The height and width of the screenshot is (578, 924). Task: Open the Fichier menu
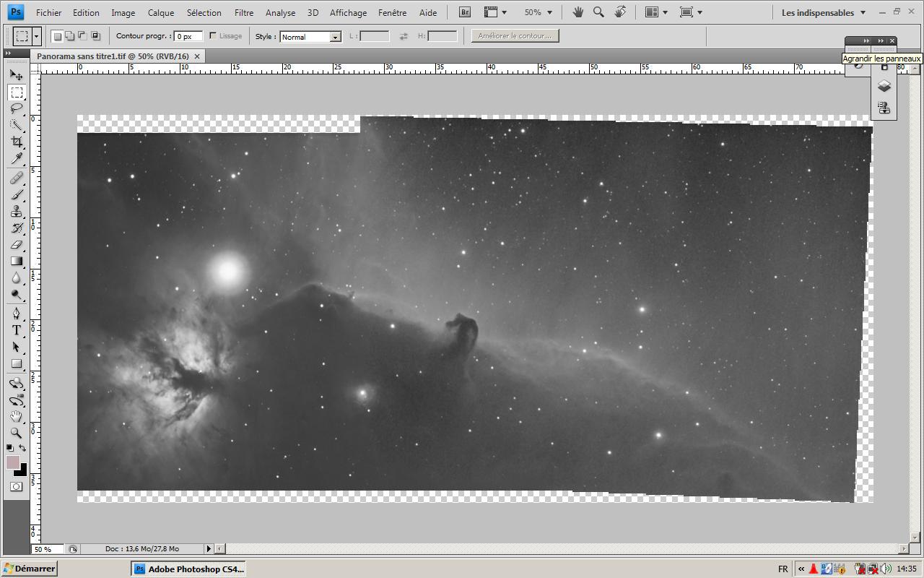coord(48,12)
